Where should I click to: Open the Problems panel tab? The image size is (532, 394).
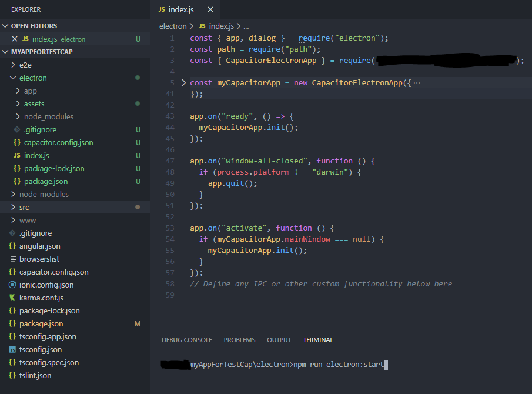(239, 340)
